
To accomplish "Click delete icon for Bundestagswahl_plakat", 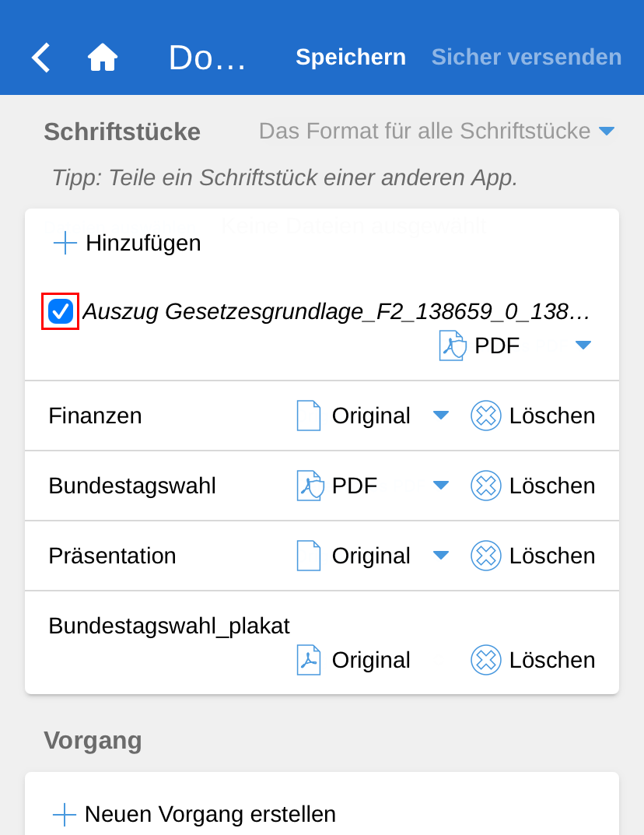I will pyautogui.click(x=486, y=660).
